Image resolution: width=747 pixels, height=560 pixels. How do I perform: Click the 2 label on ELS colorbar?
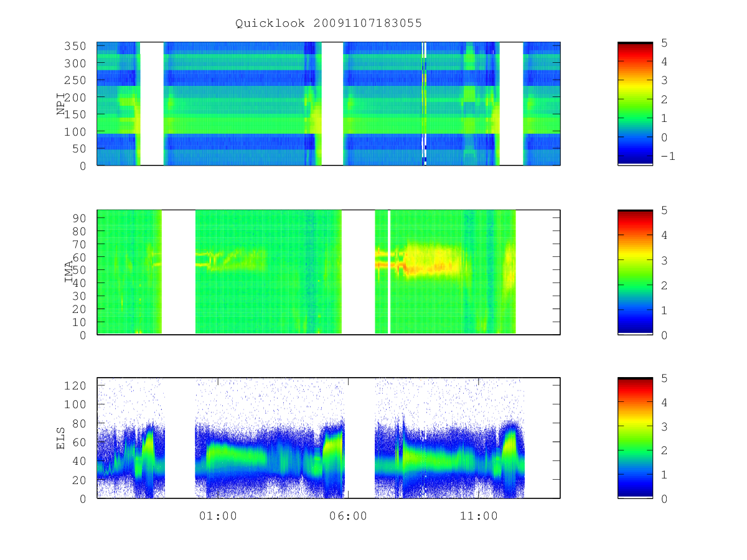pos(664,450)
